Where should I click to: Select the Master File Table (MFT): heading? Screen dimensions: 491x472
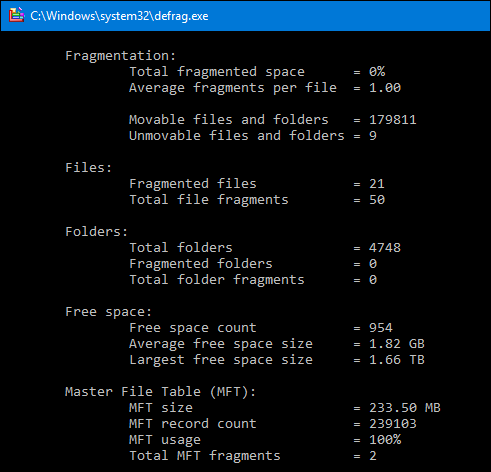coord(160,392)
